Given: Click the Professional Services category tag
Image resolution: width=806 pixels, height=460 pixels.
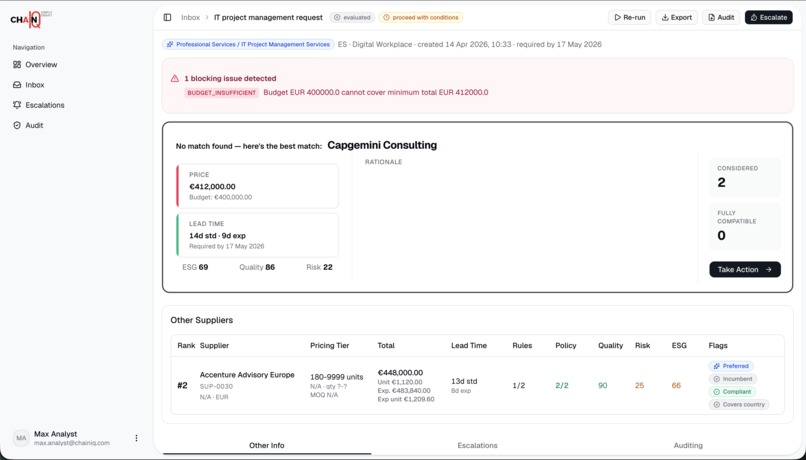Looking at the screenshot, I should [248, 44].
